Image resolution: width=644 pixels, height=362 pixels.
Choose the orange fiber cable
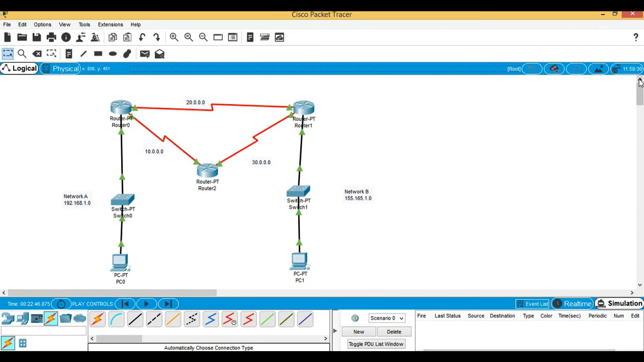point(173,319)
